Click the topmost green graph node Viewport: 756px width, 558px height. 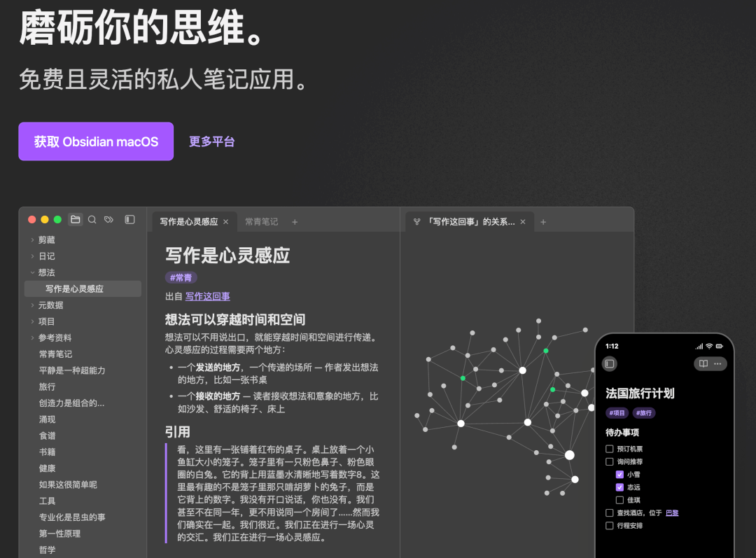coord(546,351)
